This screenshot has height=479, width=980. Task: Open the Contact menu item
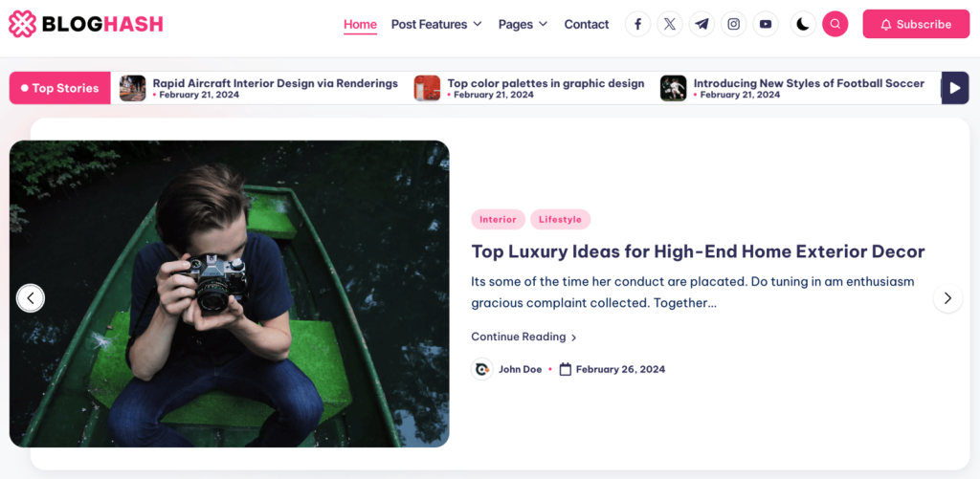(586, 24)
